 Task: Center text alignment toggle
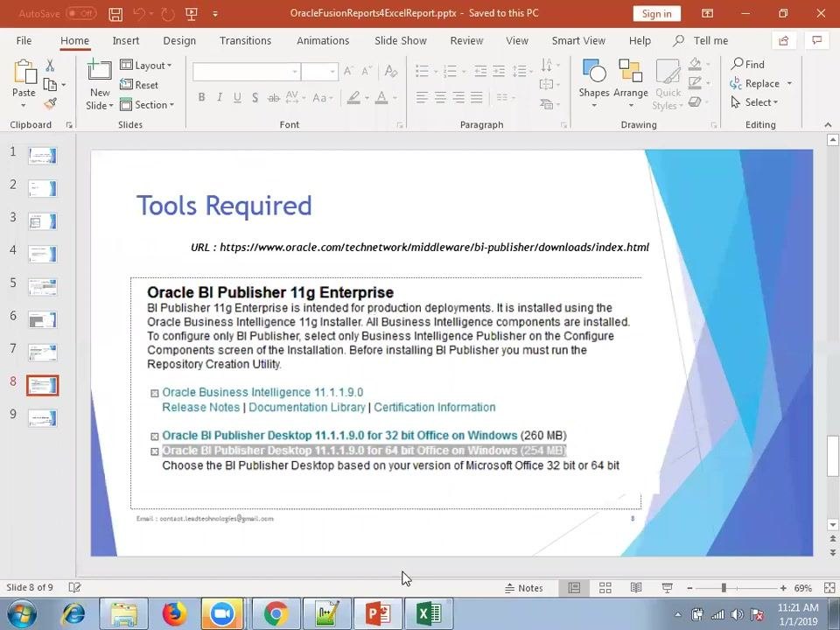pos(440,97)
